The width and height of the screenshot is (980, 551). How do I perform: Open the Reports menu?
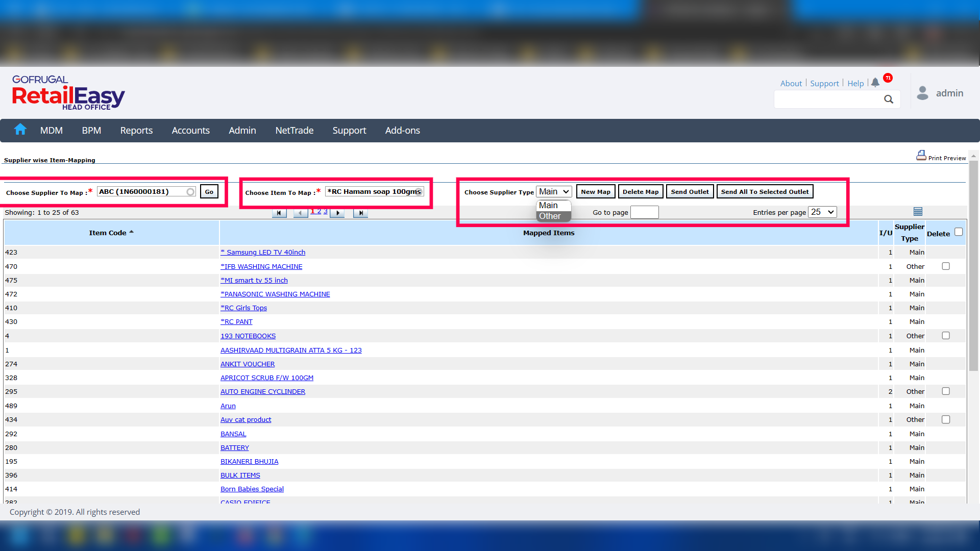[136, 131]
